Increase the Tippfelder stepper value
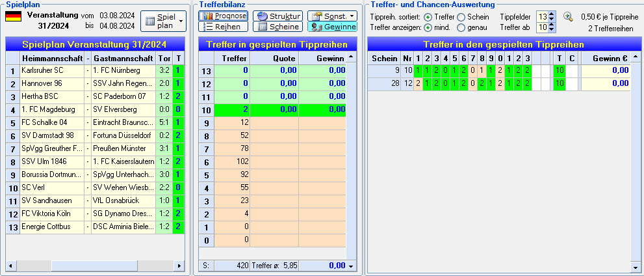 click(552, 14)
